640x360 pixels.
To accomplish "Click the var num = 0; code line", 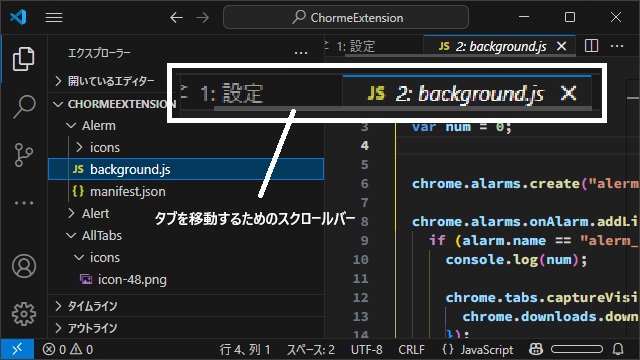I will (462, 127).
